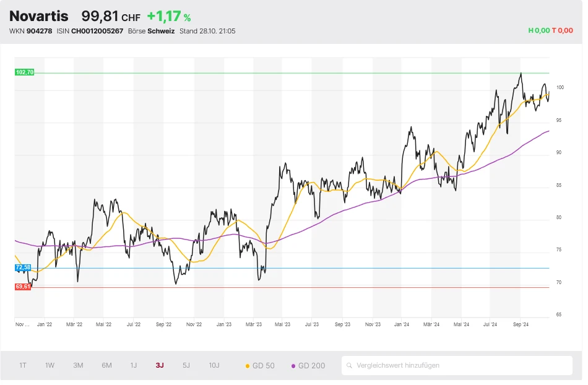Choose the 3M time period
The height and width of the screenshot is (385, 588).
(x=78, y=365)
